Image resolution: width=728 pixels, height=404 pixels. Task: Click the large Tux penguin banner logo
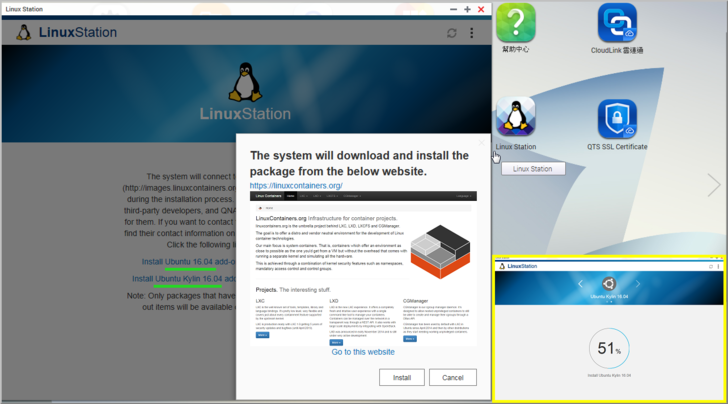tap(245, 82)
